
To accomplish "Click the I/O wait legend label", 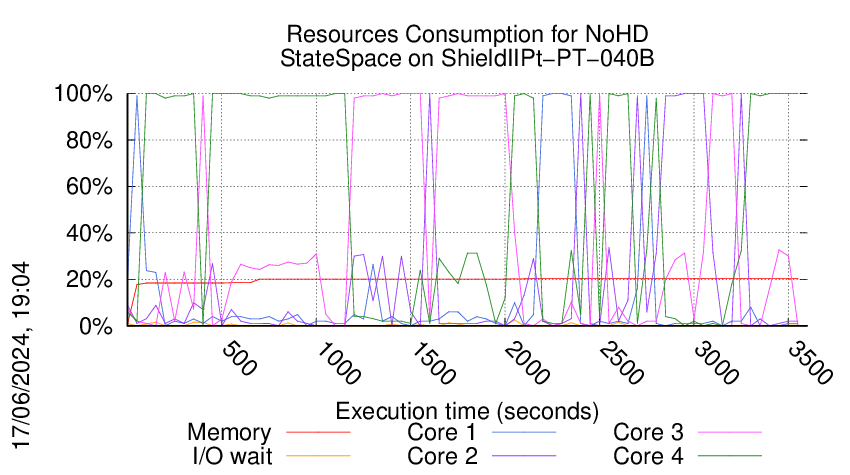I will (x=232, y=456).
